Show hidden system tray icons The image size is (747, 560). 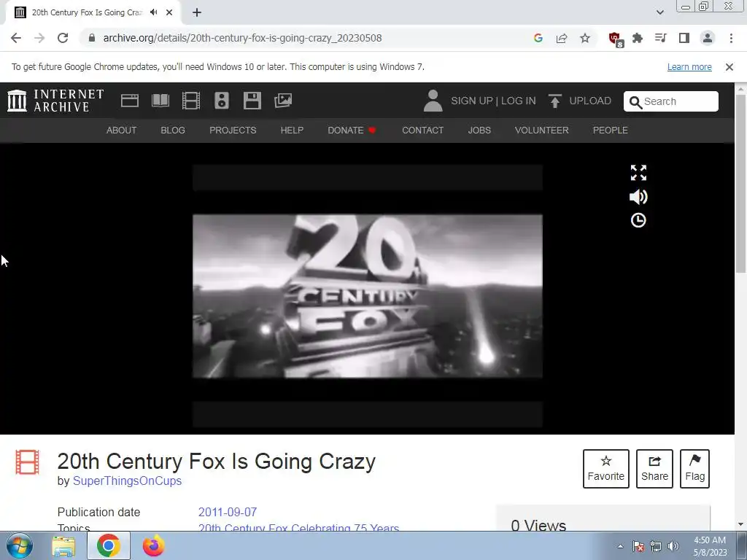click(x=620, y=546)
